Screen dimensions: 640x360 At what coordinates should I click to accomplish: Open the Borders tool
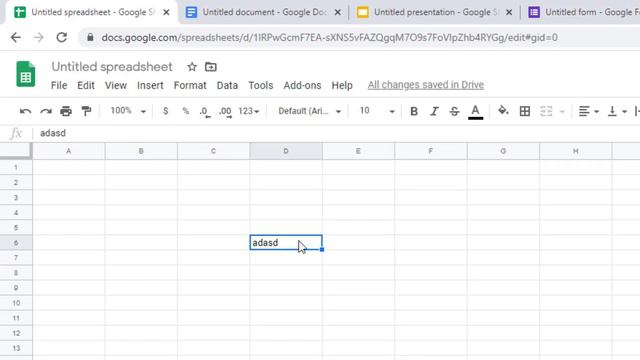524,111
